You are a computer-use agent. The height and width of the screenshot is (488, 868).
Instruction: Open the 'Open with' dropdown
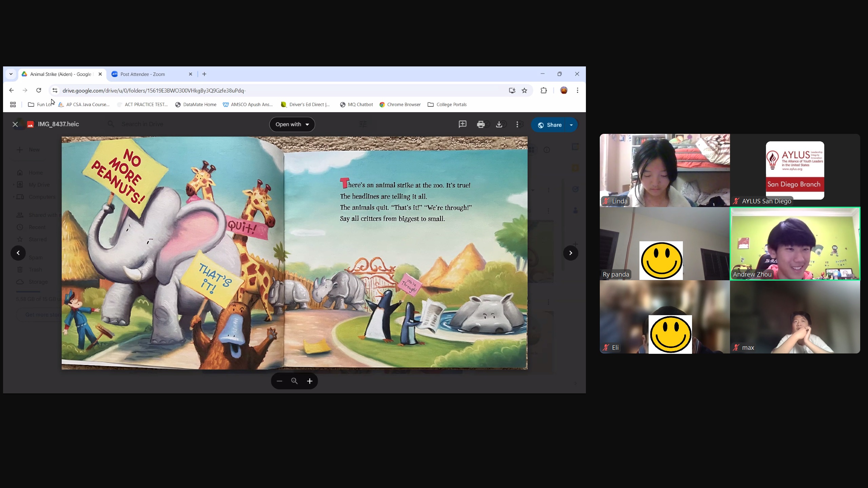292,124
